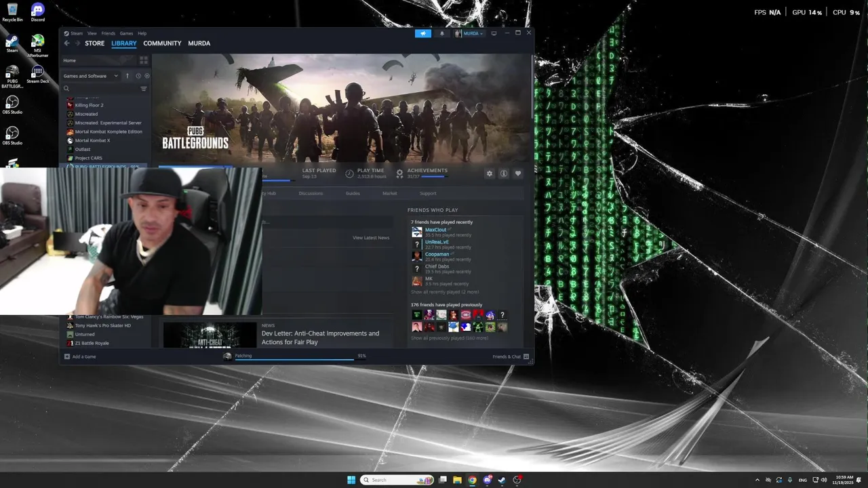Viewport: 868px width, 488px height.
Task: Select Tony Hawk's Pro Skater HD
Action: [99, 325]
